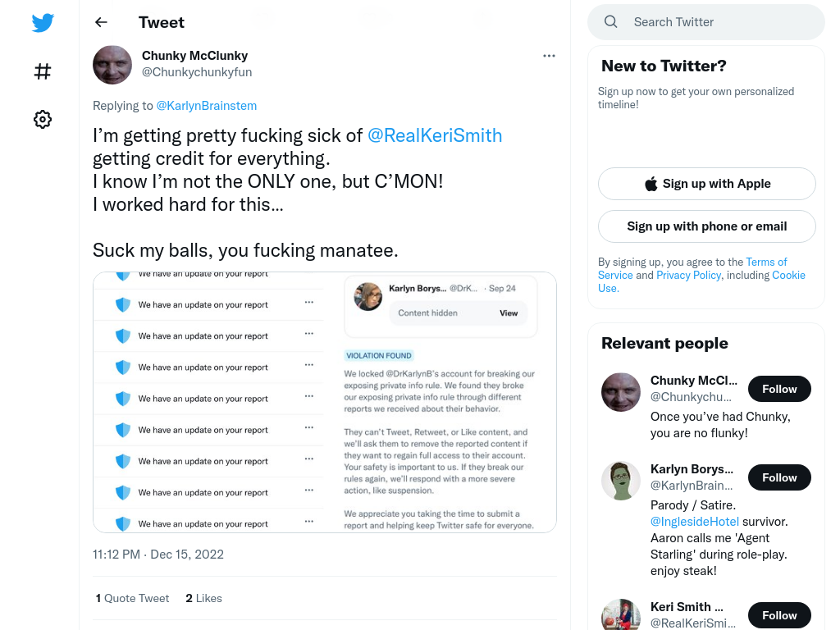This screenshot has width=840, height=630.
Task: Follow Keri Smith in Relevant people
Action: 779,615
